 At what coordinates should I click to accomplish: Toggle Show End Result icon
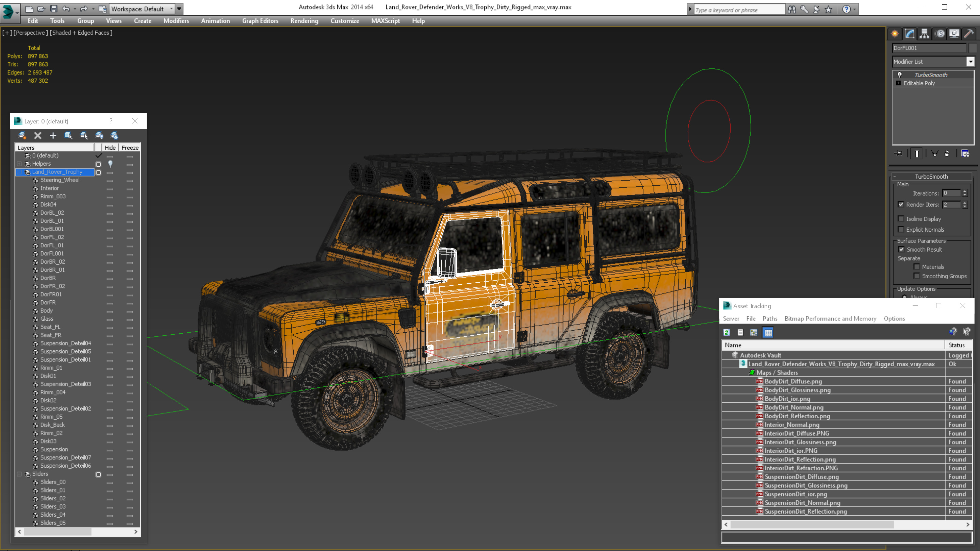917,154
